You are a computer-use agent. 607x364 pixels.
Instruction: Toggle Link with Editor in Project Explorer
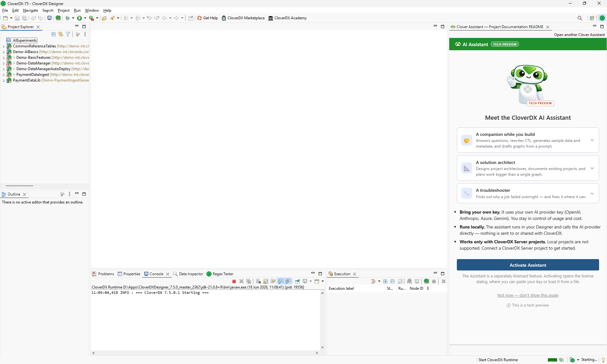61,34
